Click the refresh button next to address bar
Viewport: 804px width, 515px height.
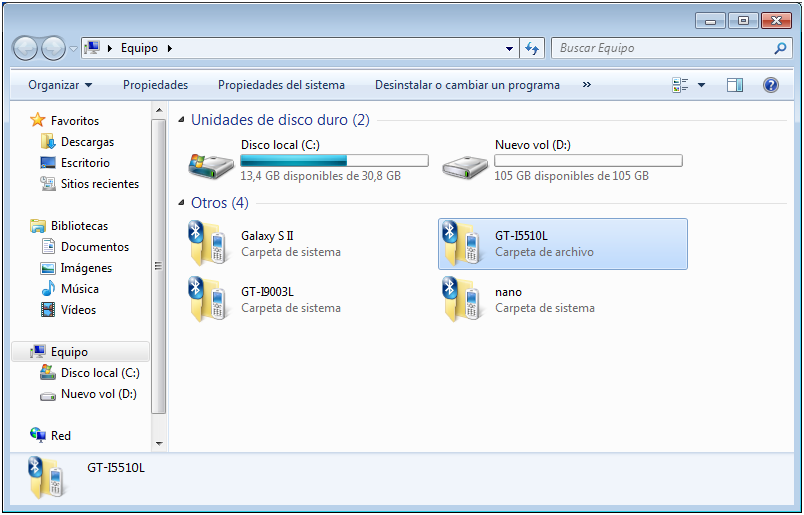pyautogui.click(x=532, y=49)
